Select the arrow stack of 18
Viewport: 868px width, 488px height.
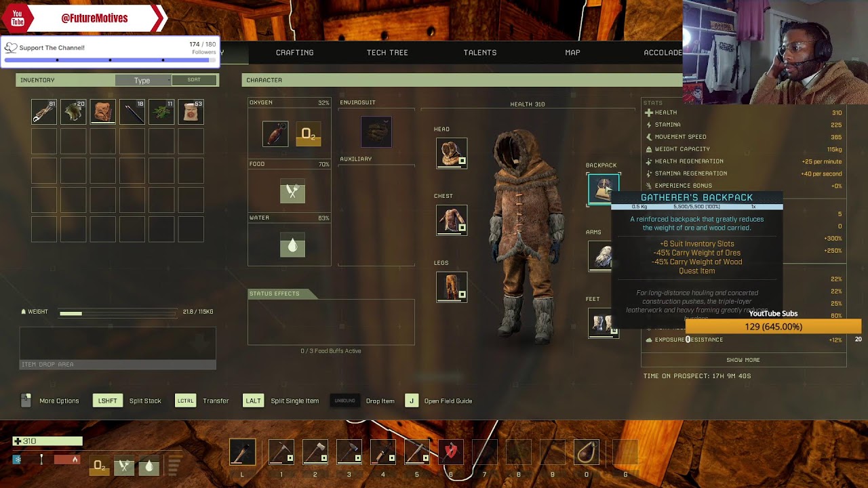pos(132,112)
